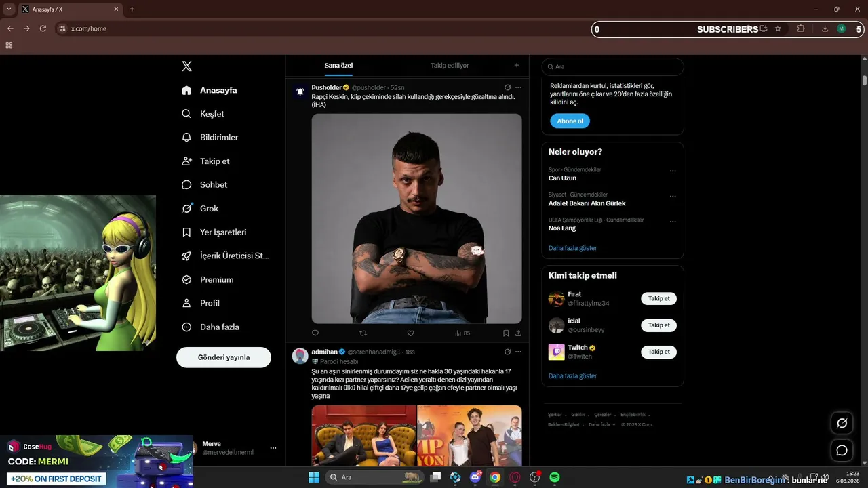This screenshot has width=868, height=488.
Task: Open Discord from the taskbar
Action: click(x=475, y=477)
